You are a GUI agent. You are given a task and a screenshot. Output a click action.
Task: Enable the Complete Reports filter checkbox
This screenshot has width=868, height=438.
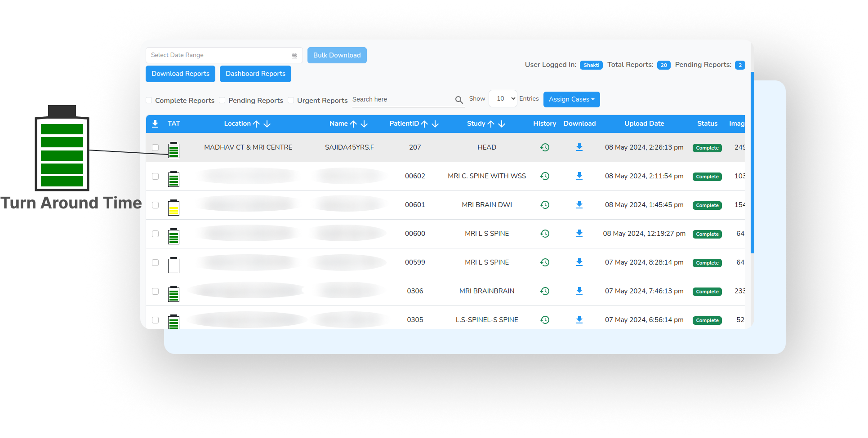click(149, 101)
